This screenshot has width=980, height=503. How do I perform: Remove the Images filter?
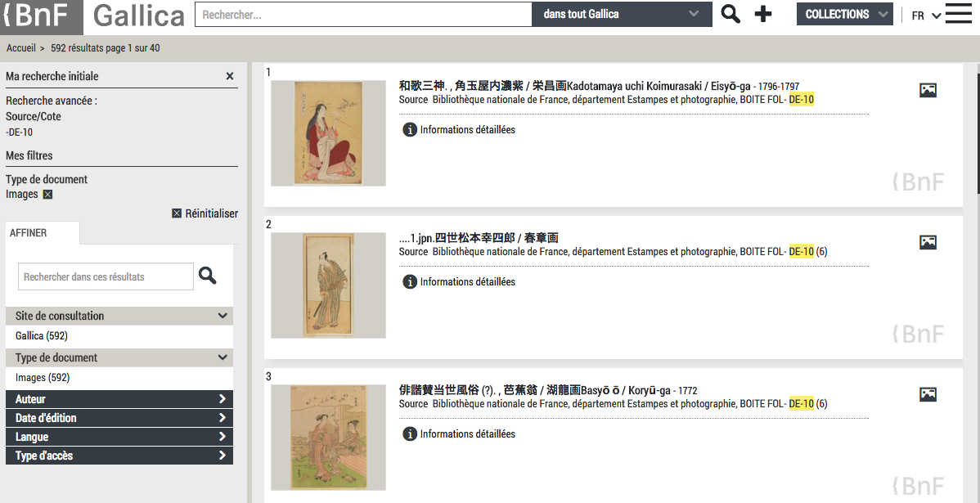click(x=47, y=195)
